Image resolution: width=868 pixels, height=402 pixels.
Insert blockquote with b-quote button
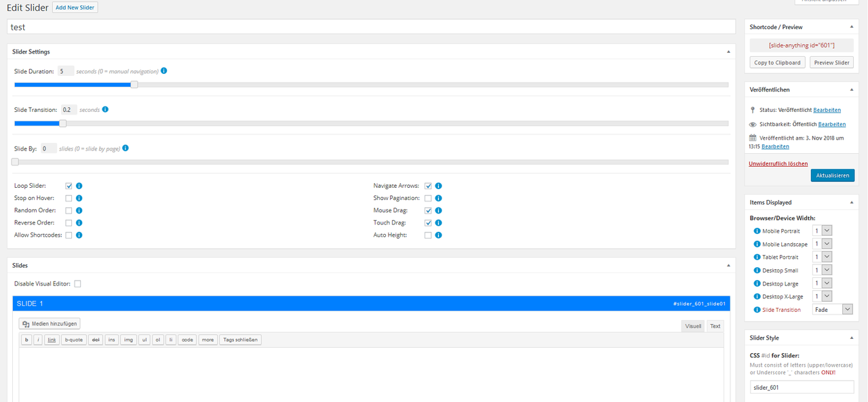[74, 340]
